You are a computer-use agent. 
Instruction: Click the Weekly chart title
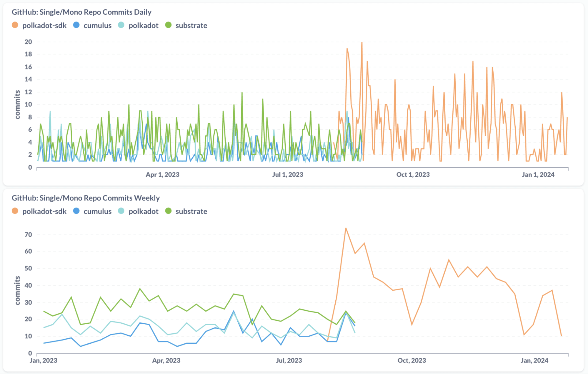[x=86, y=198]
